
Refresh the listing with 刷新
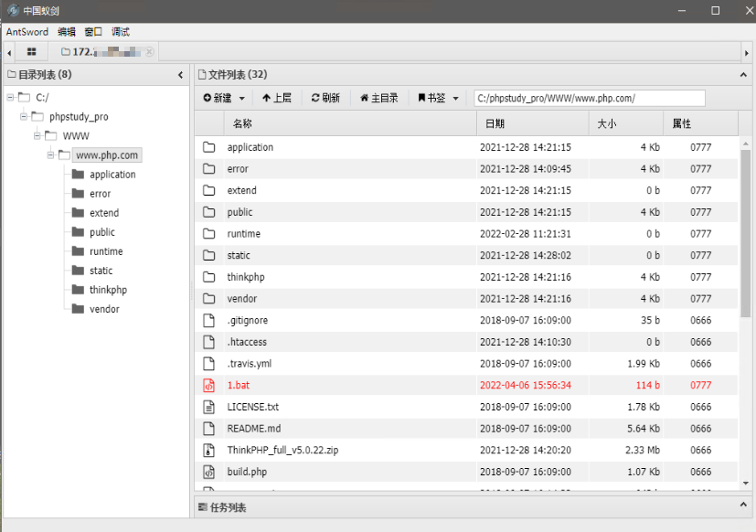pos(325,98)
